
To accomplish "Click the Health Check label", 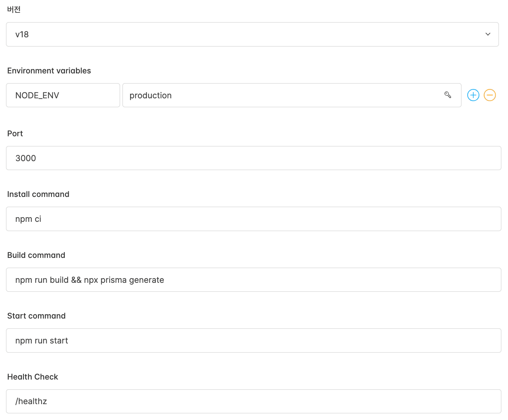I will (33, 377).
